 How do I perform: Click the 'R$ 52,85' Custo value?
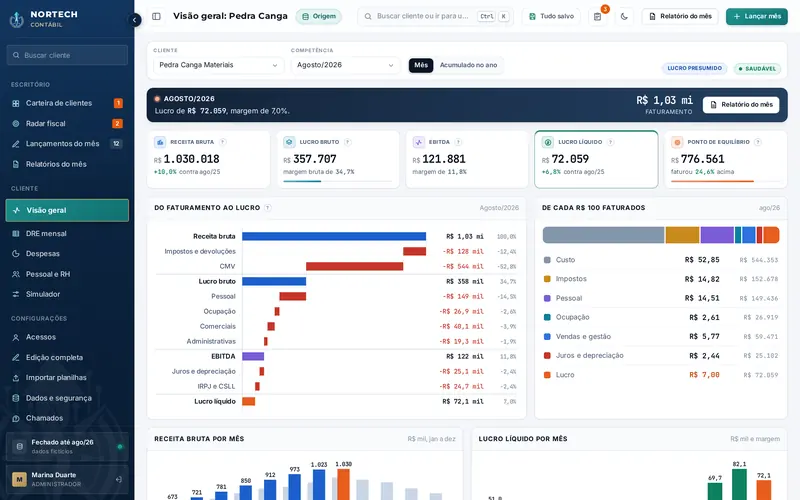coord(702,260)
